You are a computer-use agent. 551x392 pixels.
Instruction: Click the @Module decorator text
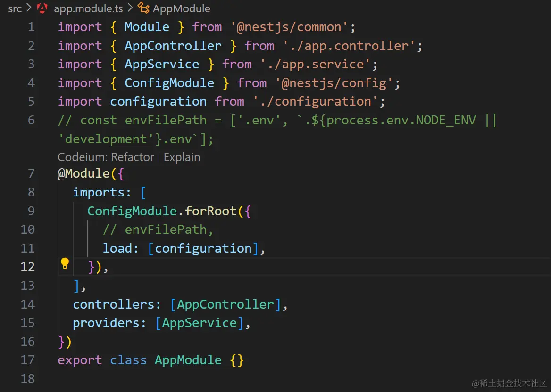[83, 174]
